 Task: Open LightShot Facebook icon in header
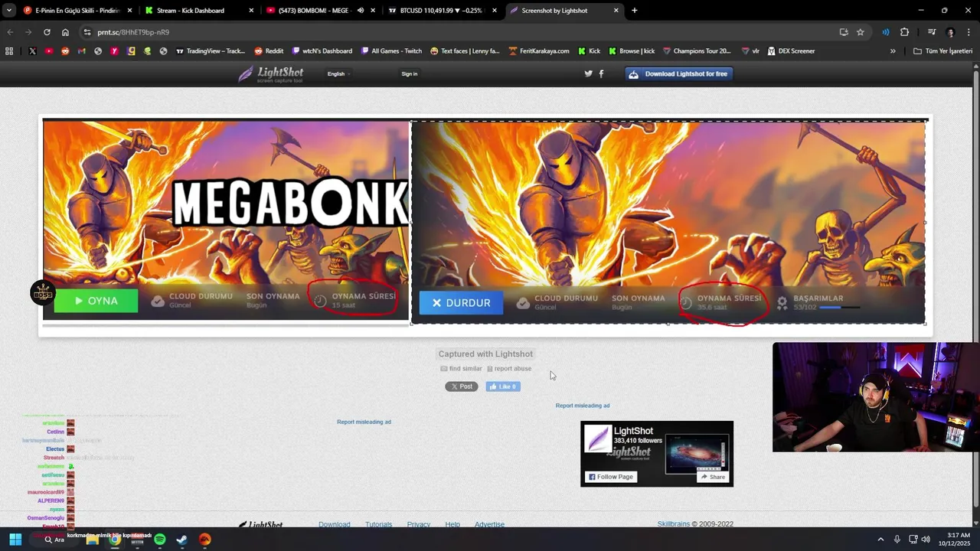[x=601, y=73]
